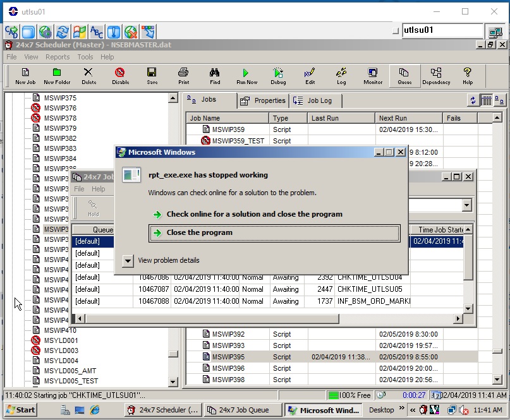The width and height of the screenshot is (510, 420).
Task: Click the Job Name column header
Action: click(x=228, y=118)
